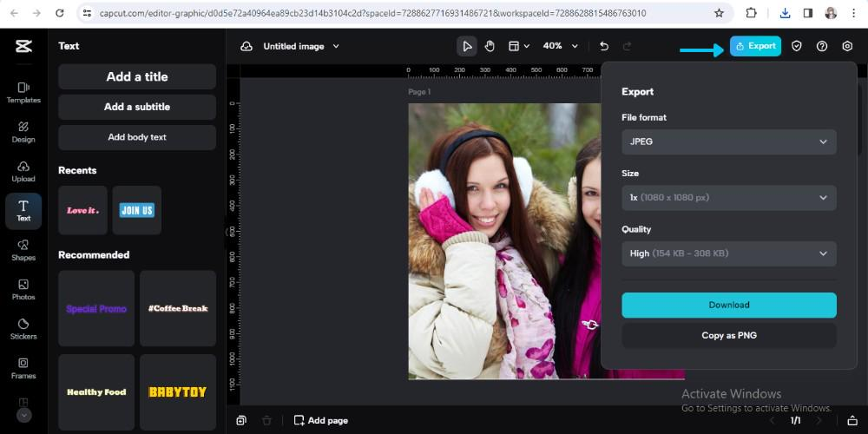
Task: Pick the 'Love it.' recent text style
Action: pos(82,210)
